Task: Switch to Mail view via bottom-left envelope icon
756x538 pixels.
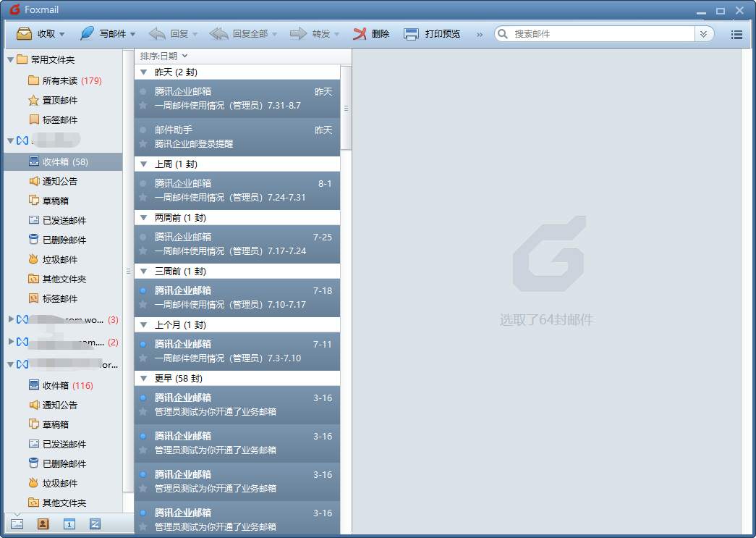Action: coord(16,524)
